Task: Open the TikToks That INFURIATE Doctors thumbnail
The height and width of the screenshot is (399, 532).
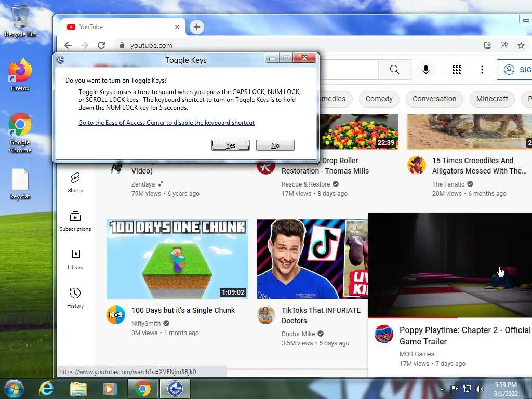Action: click(312, 259)
